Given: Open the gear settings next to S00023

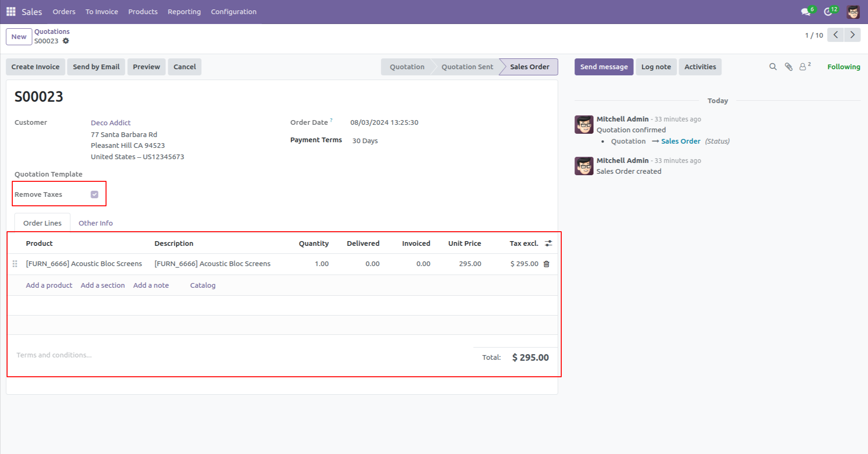Looking at the screenshot, I should coord(66,41).
